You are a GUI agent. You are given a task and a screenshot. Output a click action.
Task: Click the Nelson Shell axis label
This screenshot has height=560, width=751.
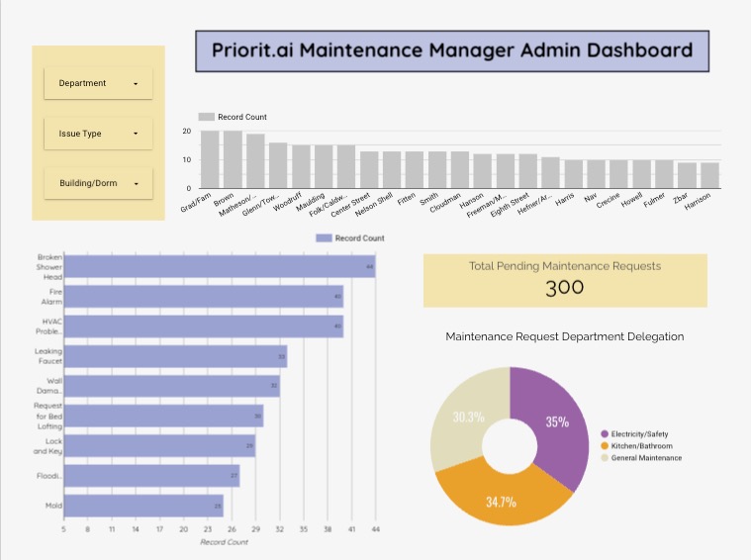374,205
